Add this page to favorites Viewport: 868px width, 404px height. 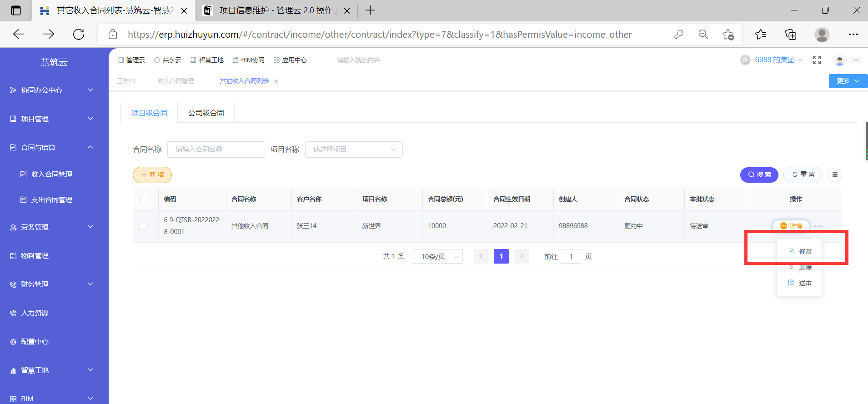click(x=728, y=35)
